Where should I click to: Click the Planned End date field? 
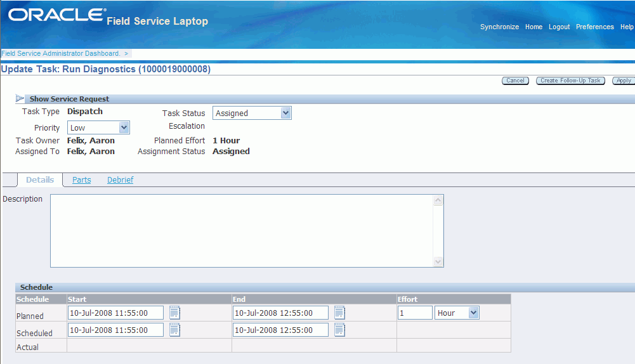pos(280,313)
